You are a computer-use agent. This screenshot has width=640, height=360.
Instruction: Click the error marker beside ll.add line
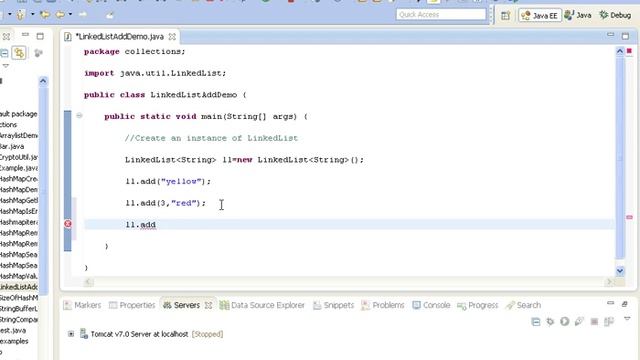[x=68, y=224]
